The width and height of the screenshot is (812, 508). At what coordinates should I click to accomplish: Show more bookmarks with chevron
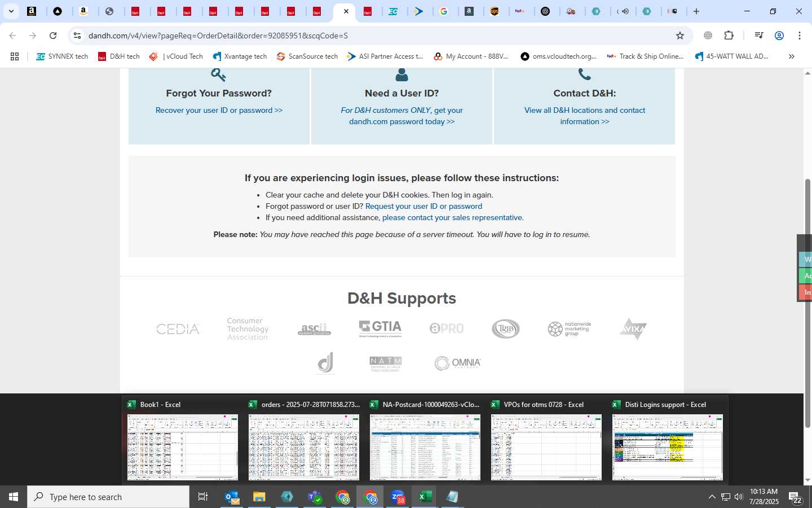point(791,56)
